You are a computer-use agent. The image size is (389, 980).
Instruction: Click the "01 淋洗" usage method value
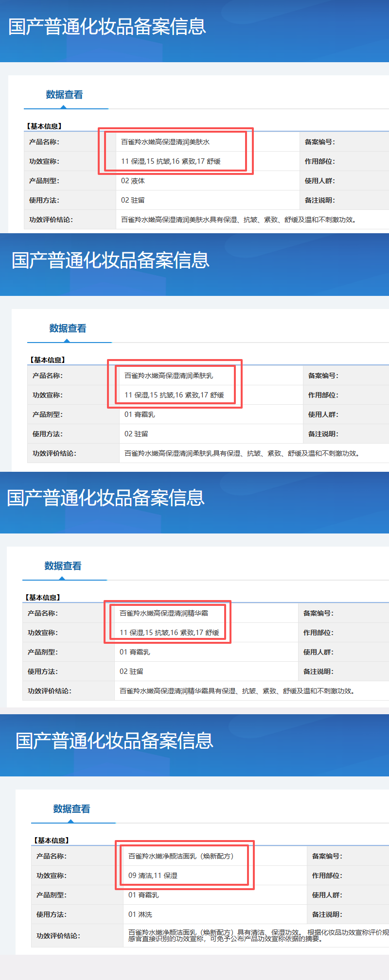pyautogui.click(x=140, y=914)
